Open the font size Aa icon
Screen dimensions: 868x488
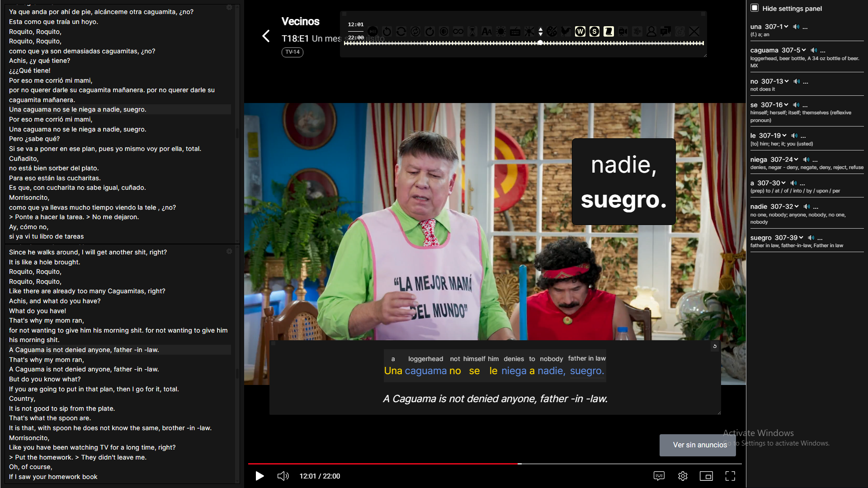[486, 31]
